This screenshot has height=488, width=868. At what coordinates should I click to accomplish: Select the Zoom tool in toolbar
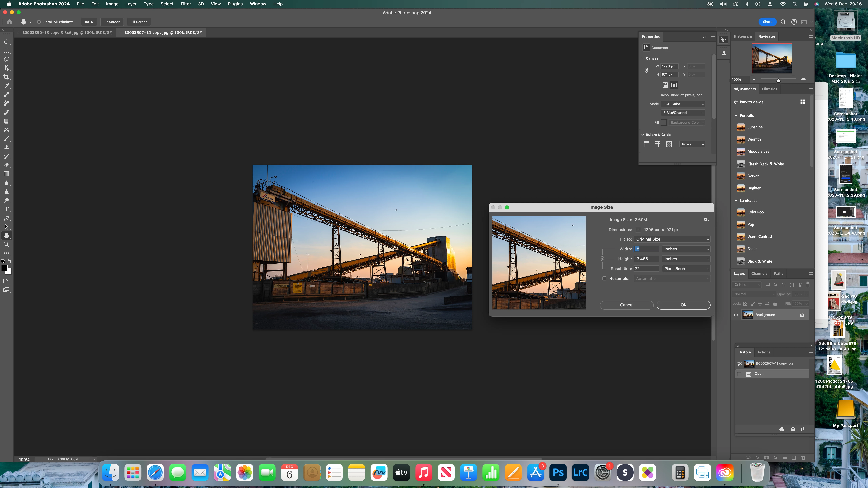(x=6, y=244)
